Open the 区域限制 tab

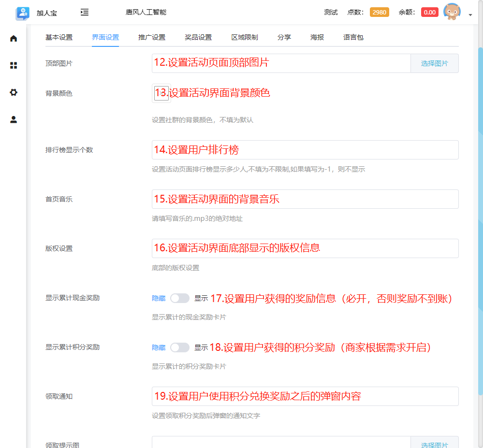[x=245, y=37]
